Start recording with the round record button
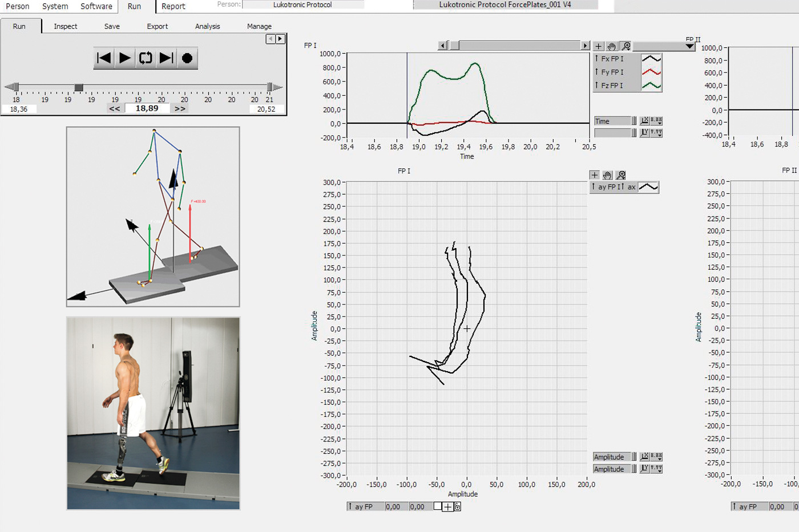This screenshot has height=532, width=799. tap(187, 58)
